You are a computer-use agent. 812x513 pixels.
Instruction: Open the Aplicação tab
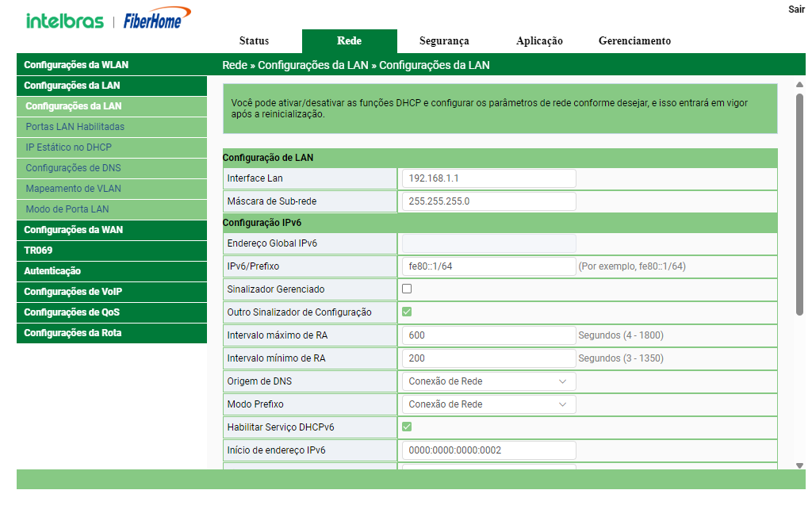[539, 41]
